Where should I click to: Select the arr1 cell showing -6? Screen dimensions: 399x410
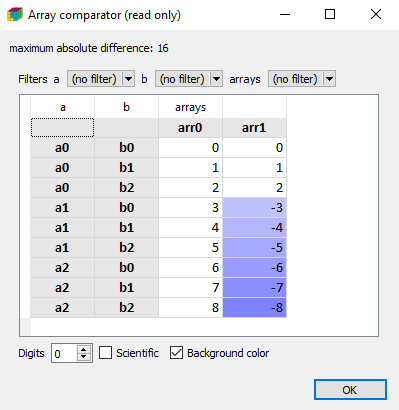tap(254, 267)
